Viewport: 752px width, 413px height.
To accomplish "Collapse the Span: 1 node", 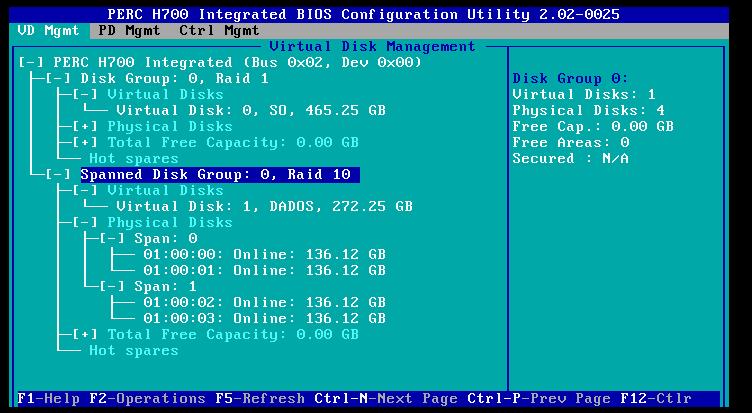I will click(112, 286).
